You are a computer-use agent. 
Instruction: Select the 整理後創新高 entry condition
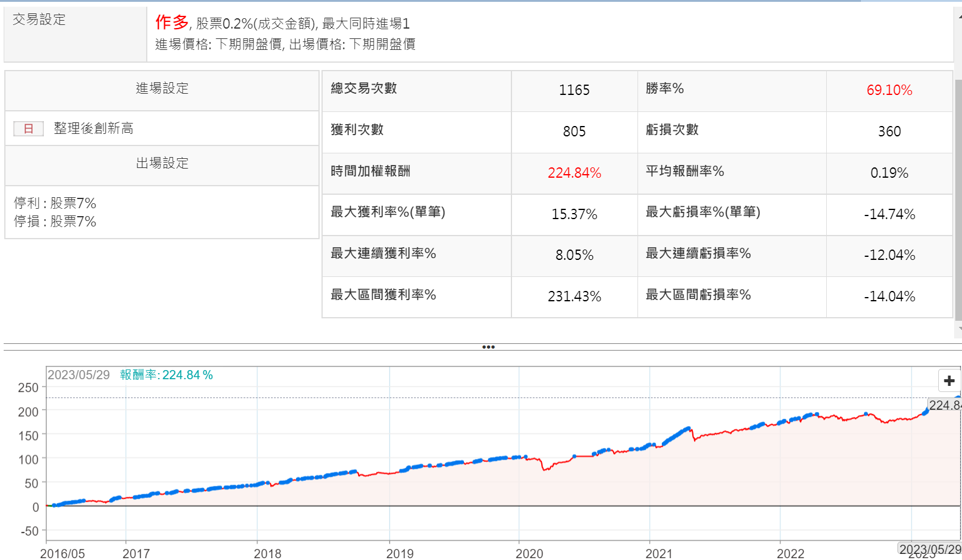[x=93, y=128]
